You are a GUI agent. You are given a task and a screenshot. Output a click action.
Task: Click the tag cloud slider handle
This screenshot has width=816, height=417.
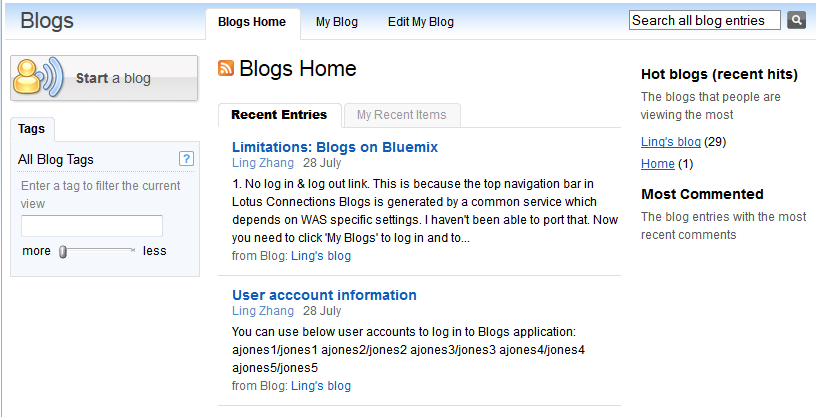tap(62, 252)
